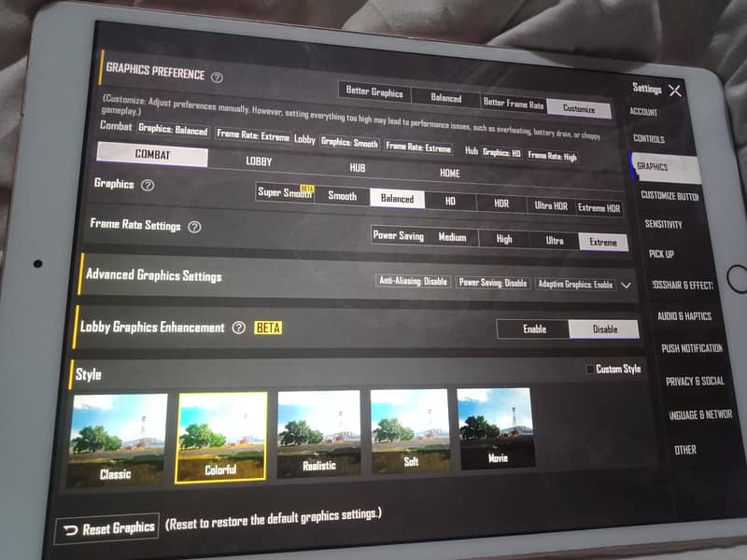
Task: Set frame rate to Power Saving
Action: [398, 236]
